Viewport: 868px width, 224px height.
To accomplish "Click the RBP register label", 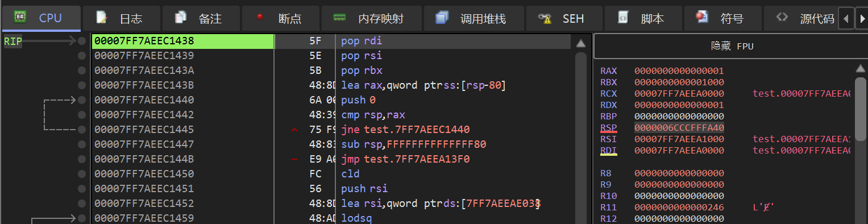I will click(608, 117).
